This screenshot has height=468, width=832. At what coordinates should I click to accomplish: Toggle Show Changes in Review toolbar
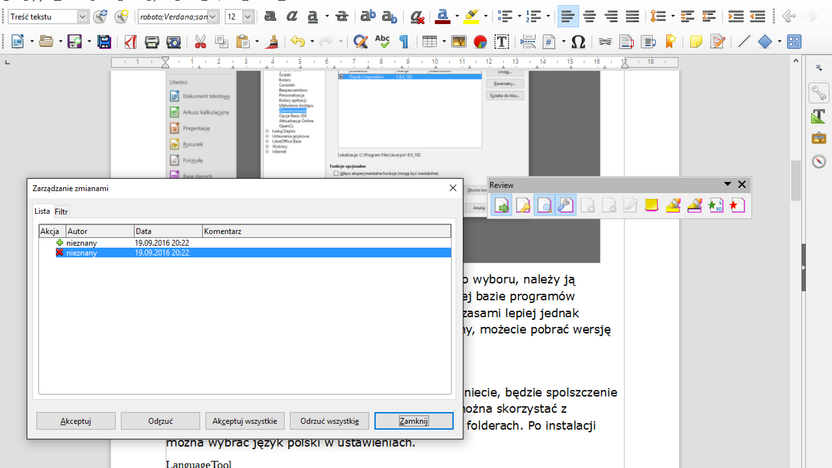pyautogui.click(x=544, y=205)
